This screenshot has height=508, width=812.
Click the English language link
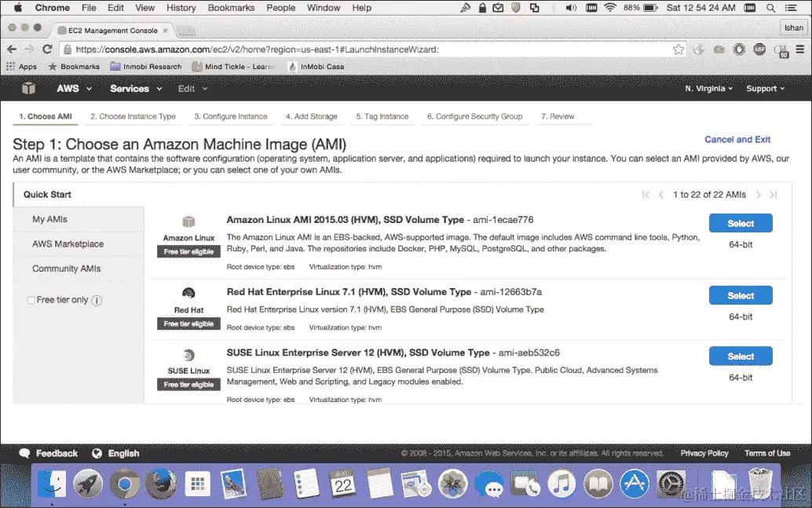click(x=123, y=453)
